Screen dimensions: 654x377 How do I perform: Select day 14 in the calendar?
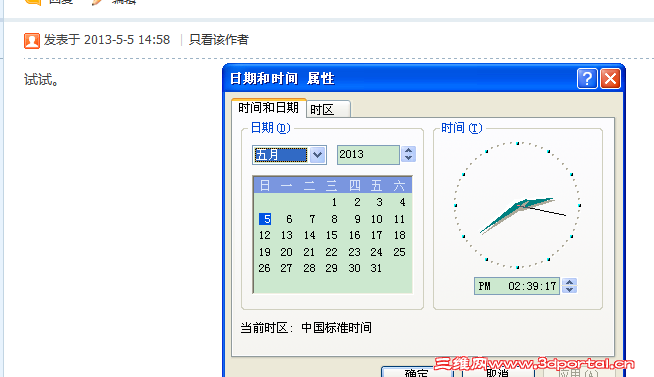309,235
